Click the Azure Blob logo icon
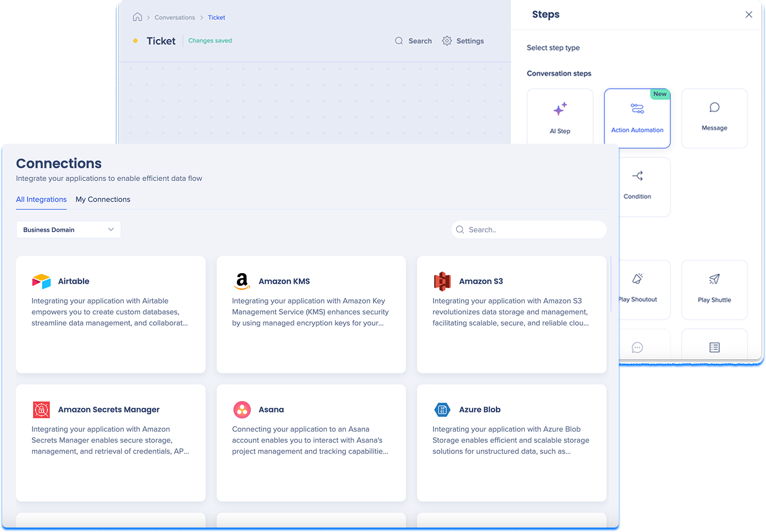Viewport: 766px width, 532px height. click(442, 410)
